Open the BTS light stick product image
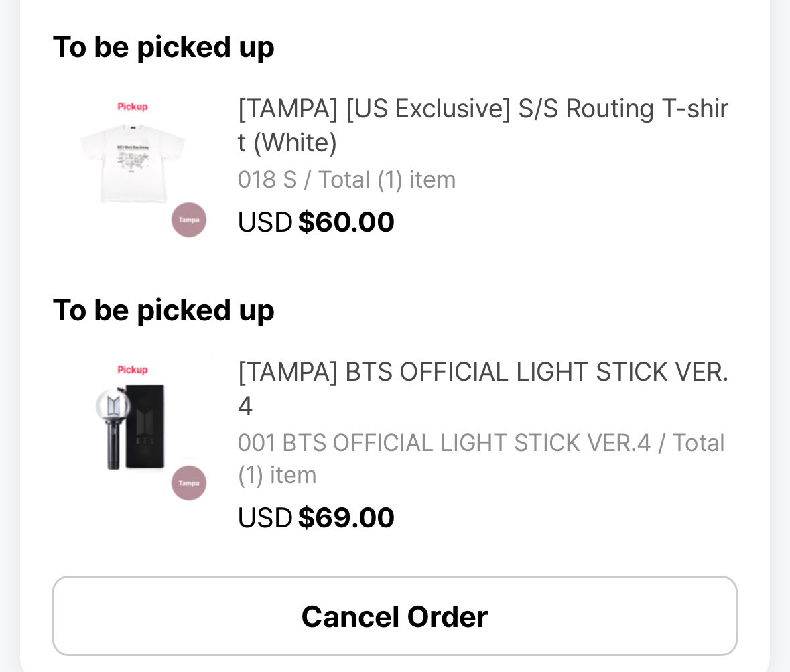Screen dimensions: 790x672 click(x=131, y=427)
